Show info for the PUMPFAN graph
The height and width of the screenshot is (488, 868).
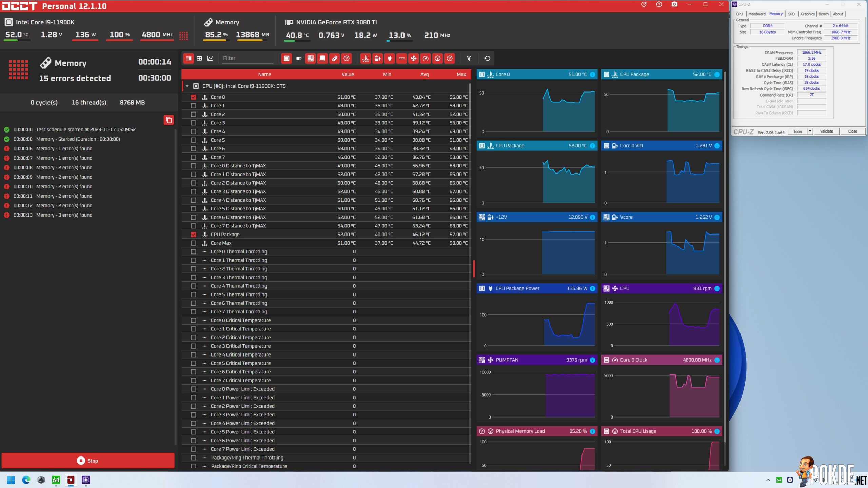click(x=592, y=360)
